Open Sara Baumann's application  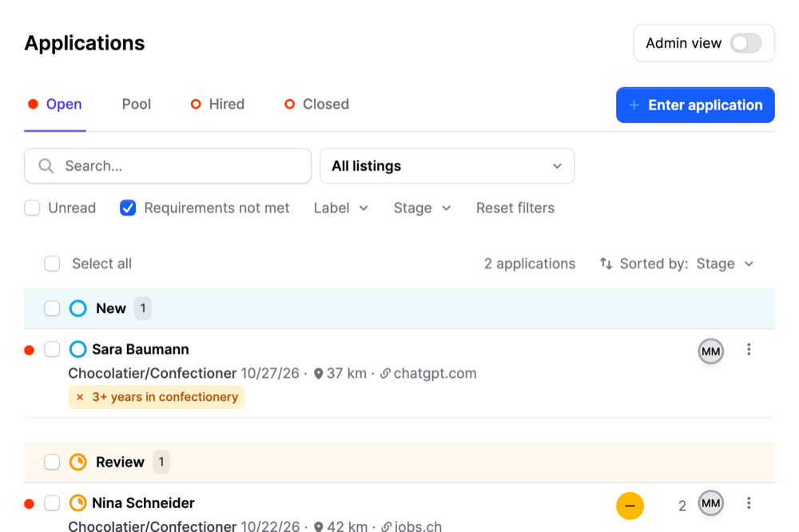[x=140, y=350]
